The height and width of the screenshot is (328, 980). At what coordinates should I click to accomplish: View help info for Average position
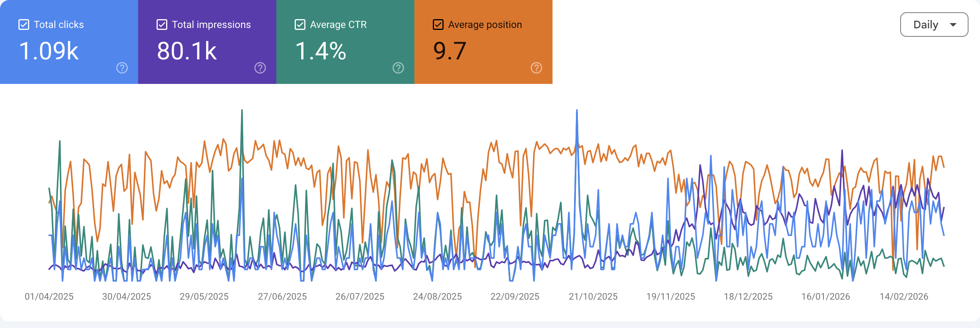pyautogui.click(x=536, y=68)
